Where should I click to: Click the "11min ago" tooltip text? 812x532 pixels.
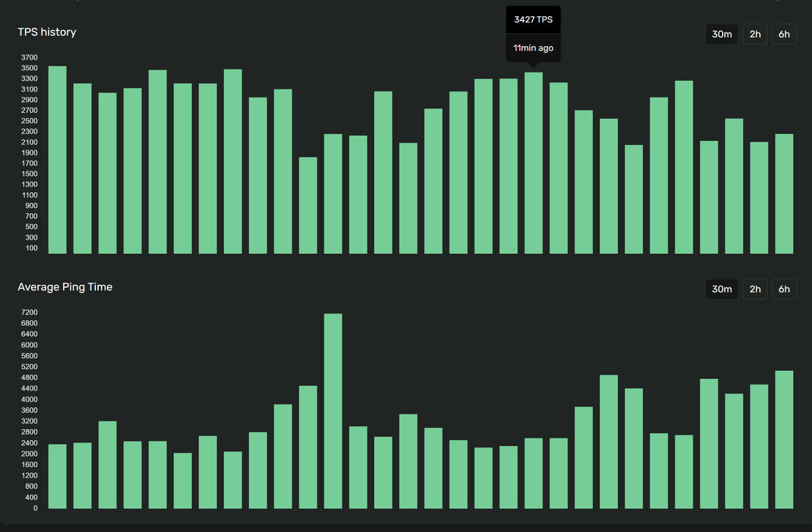pos(533,48)
